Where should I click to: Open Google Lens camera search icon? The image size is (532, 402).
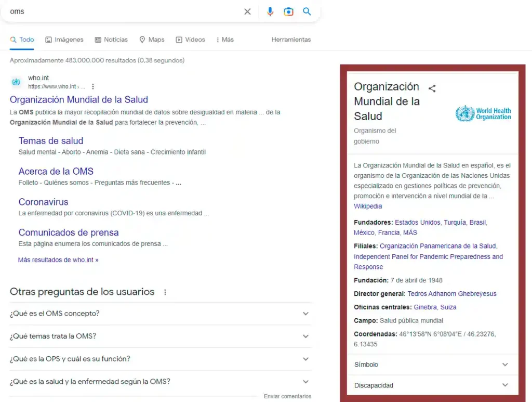[x=288, y=11]
